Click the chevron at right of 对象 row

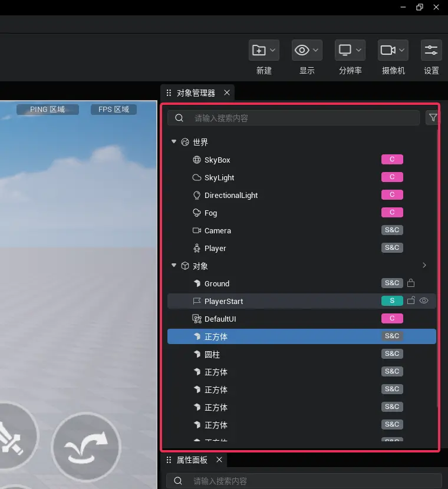tap(424, 265)
